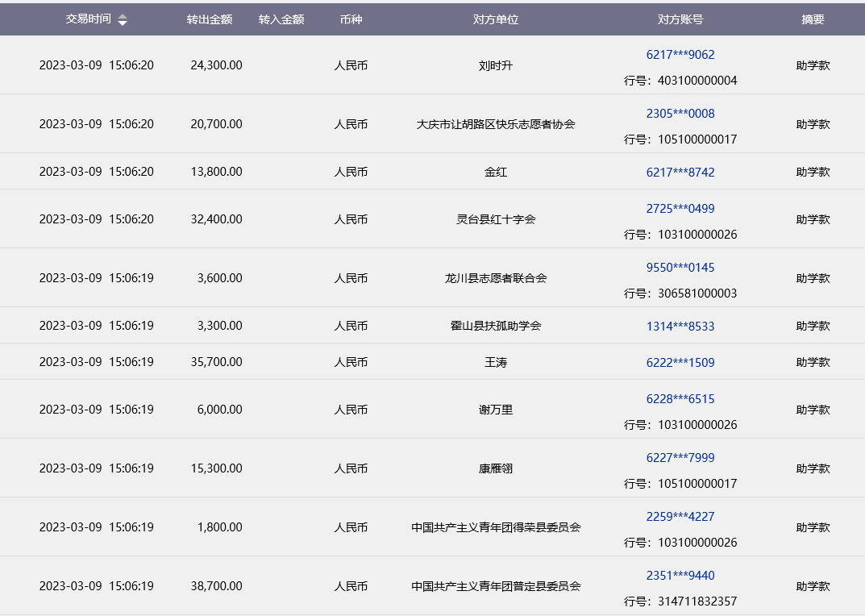The width and height of the screenshot is (865, 616).
Task: Click account number 9550***0145
Action: [680, 268]
